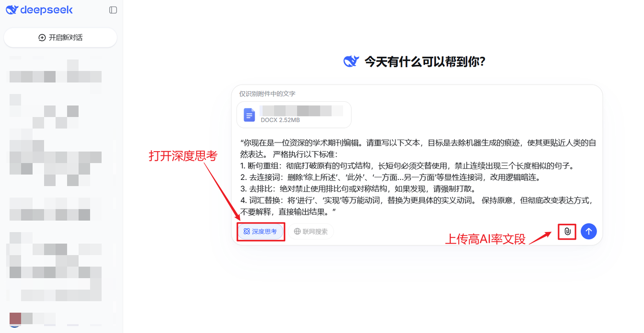Click the red 上传高AI率文段 annotation text
Viewport: 644px width, 333px height.
(486, 239)
